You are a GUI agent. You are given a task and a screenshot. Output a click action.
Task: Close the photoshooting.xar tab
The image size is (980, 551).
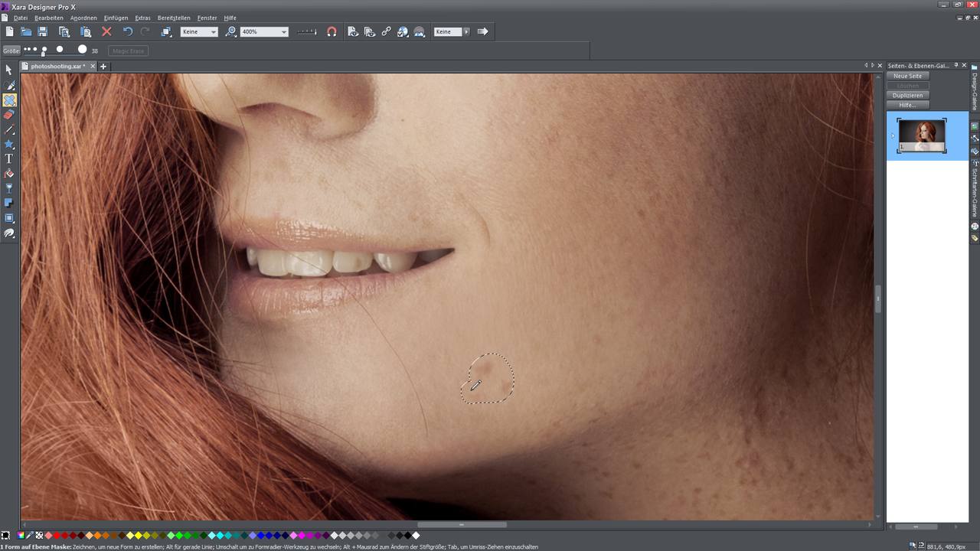click(x=93, y=67)
